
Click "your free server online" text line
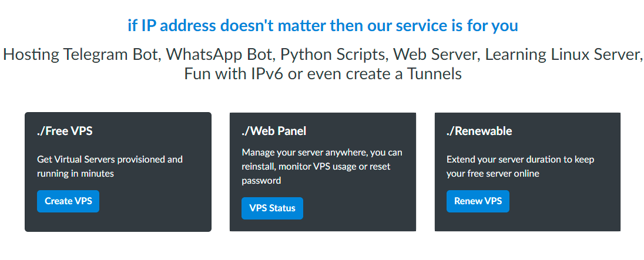(x=493, y=174)
